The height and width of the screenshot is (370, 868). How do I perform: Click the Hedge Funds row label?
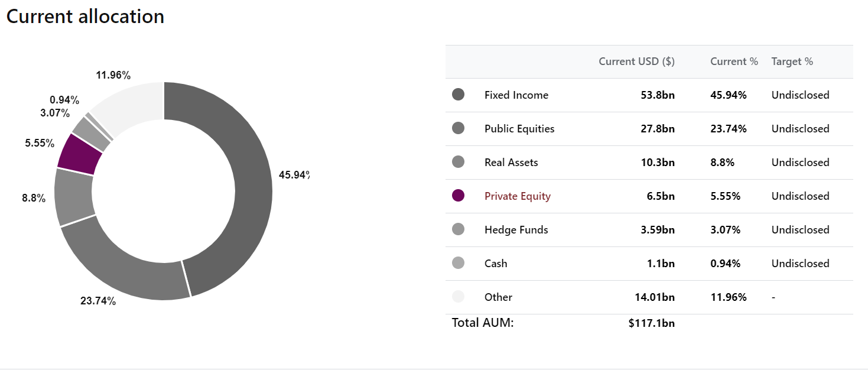coord(516,230)
